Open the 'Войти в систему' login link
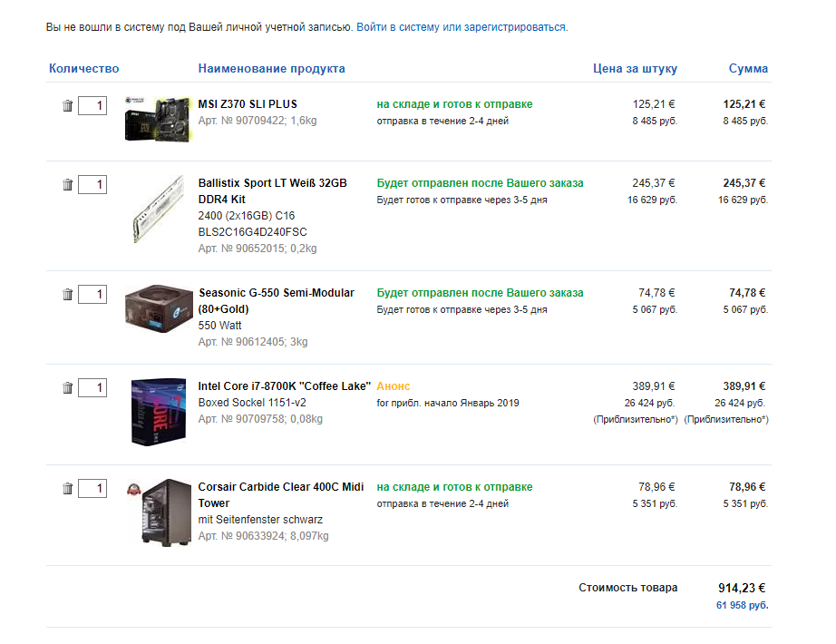Viewport: 836px width, 644px height. click(398, 27)
